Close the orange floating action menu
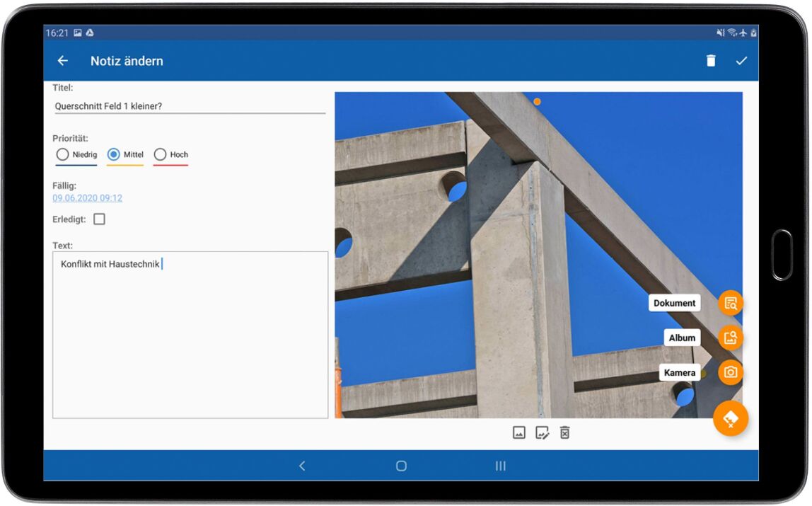The image size is (812, 506). 731,418
